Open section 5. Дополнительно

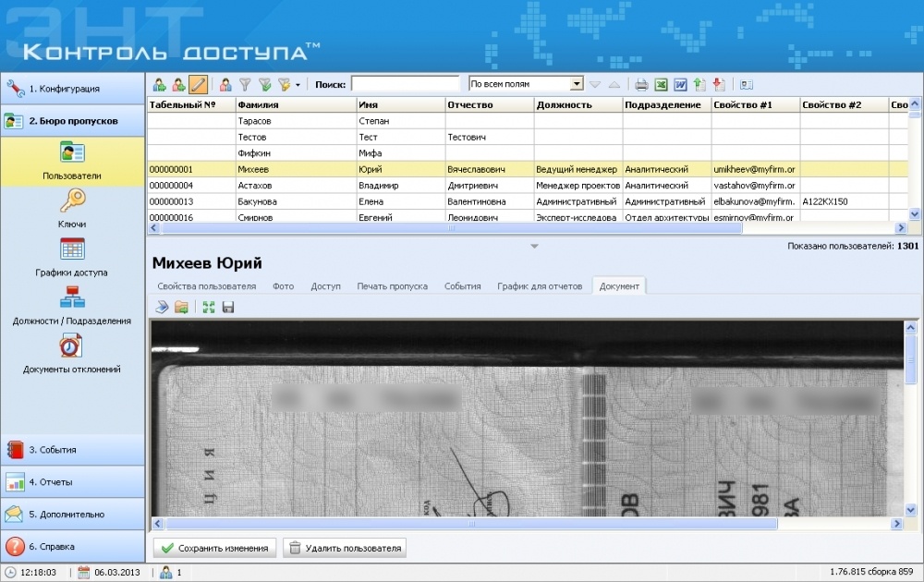click(x=72, y=515)
